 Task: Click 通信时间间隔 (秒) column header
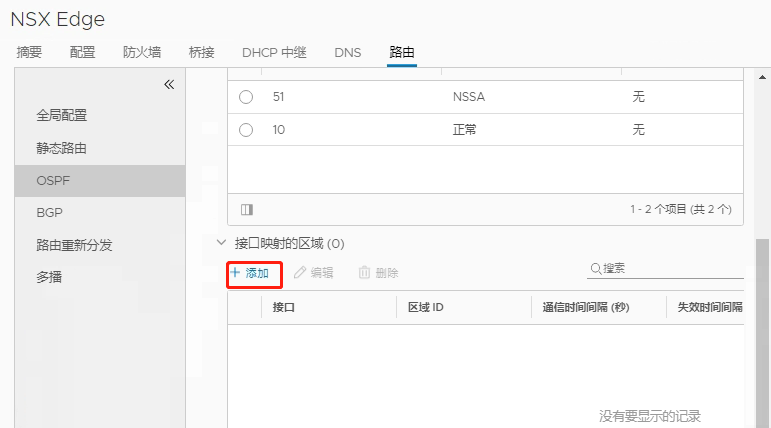tap(586, 307)
